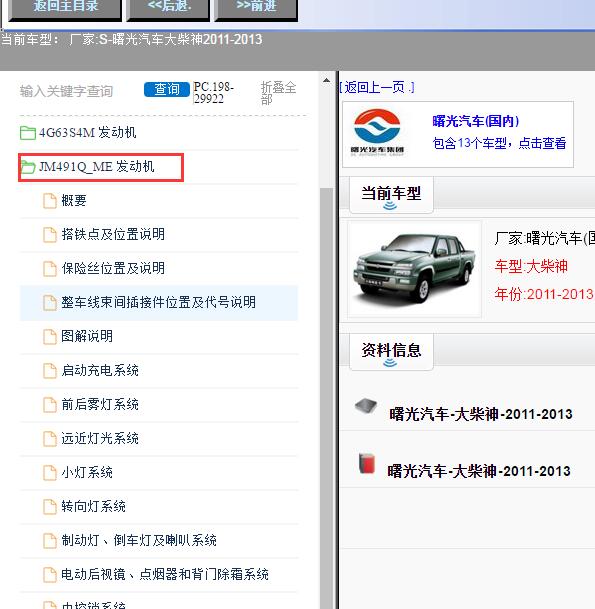Click the 车型:大柴神 red text
The width and height of the screenshot is (595, 609).
(531, 266)
